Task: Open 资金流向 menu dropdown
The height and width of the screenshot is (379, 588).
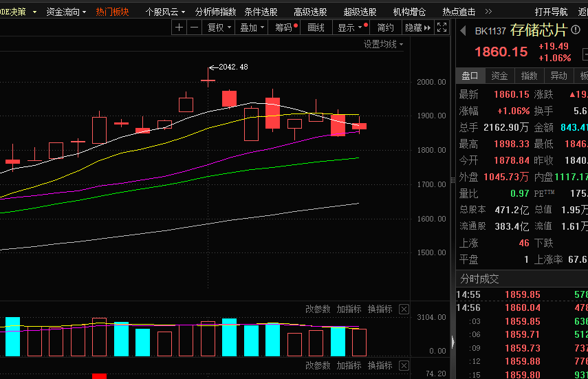Action: [x=66, y=12]
